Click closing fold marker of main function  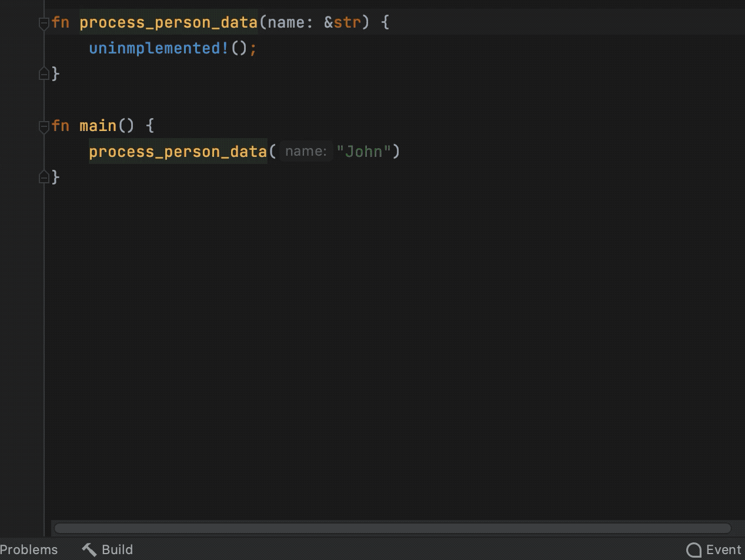click(x=44, y=177)
